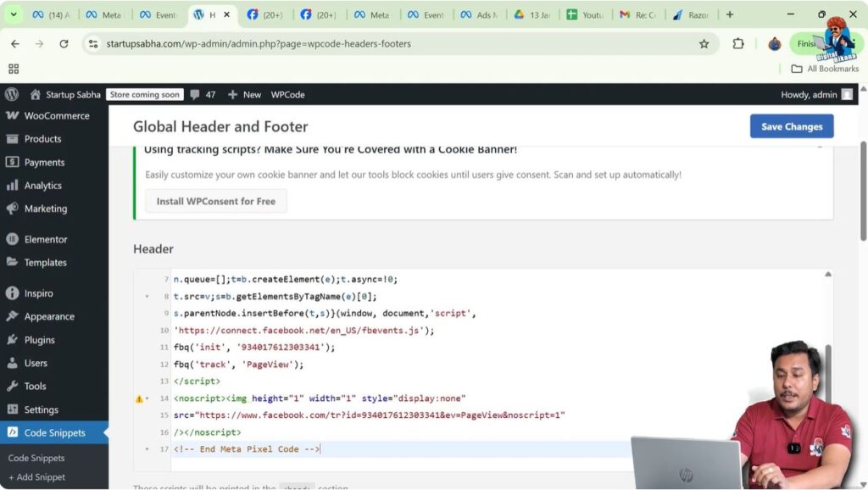Click the Inspiro sidebar icon
868x490 pixels.
(x=12, y=292)
